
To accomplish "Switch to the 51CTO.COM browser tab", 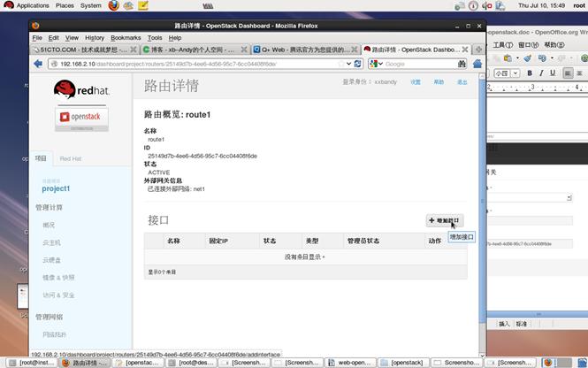I will 83,50.
